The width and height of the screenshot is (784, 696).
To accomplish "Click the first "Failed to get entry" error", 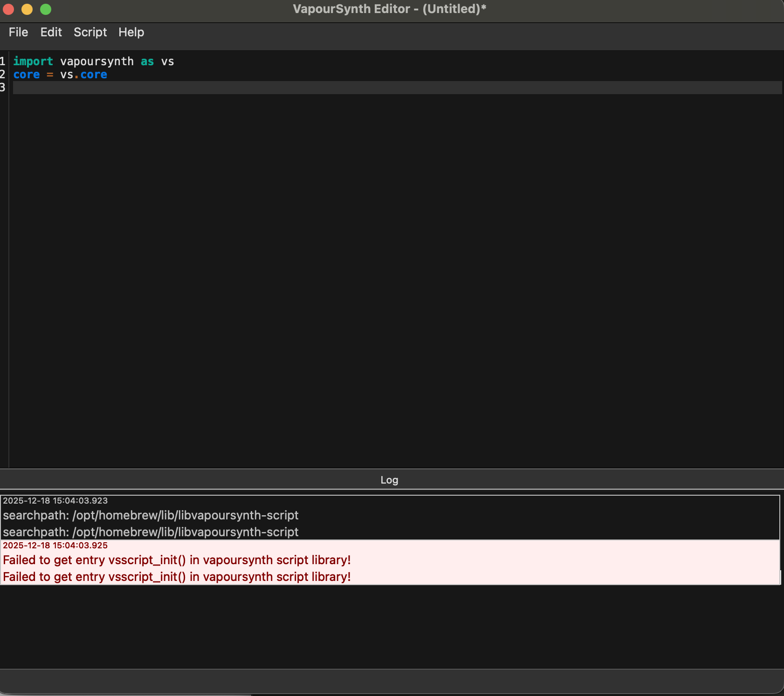I will pyautogui.click(x=177, y=560).
